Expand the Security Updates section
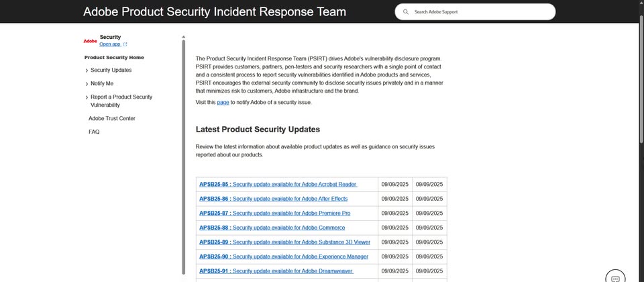The height and width of the screenshot is (282, 644). click(x=87, y=70)
